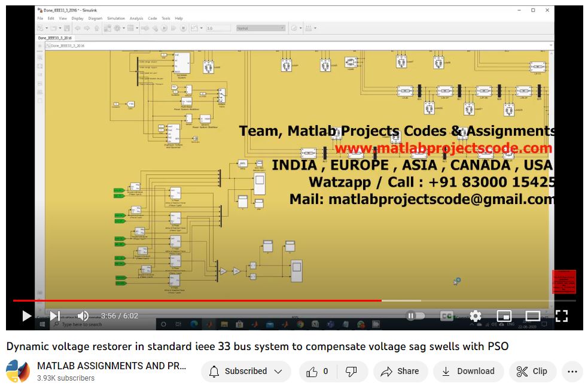Toggle the autoplay switch
This screenshot has width=588, height=386.
[x=416, y=316]
